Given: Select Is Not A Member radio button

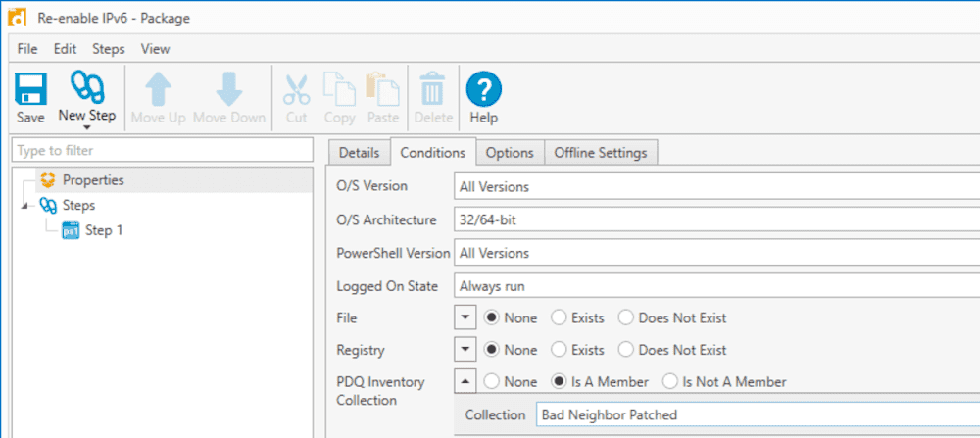Looking at the screenshot, I should click(669, 381).
